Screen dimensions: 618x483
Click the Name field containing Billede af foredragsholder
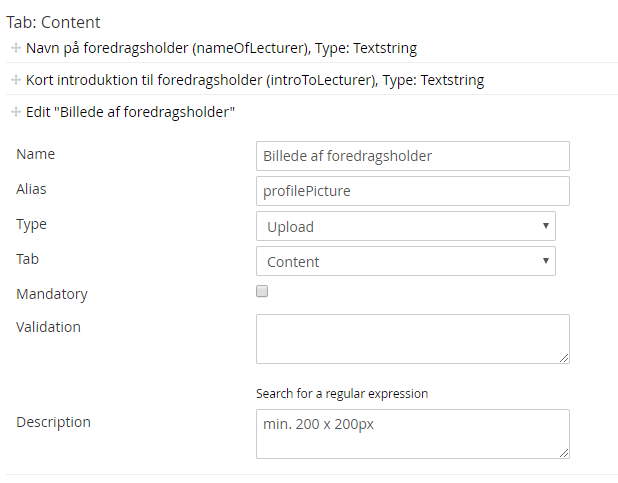pyautogui.click(x=412, y=156)
